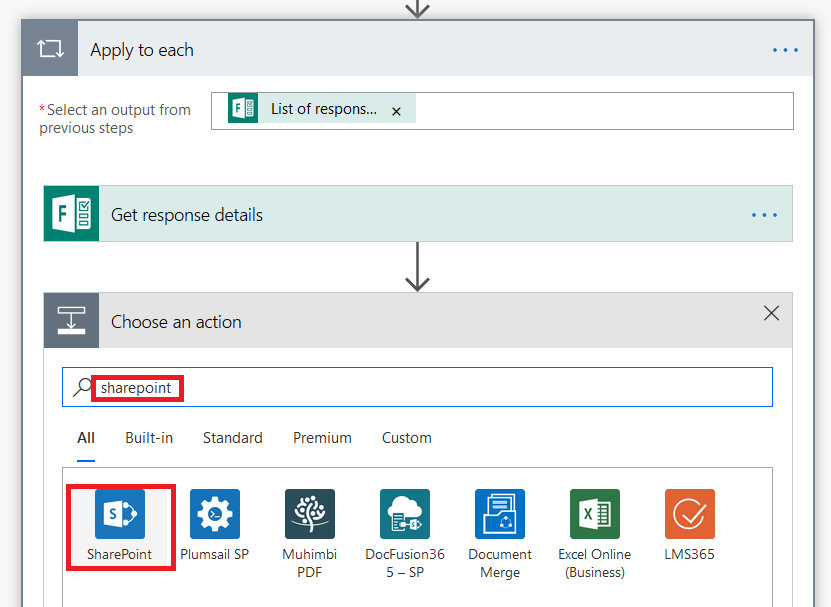This screenshot has width=831, height=607.
Task: Click the Microsoft Forms icon on Get response details
Action: click(72, 214)
